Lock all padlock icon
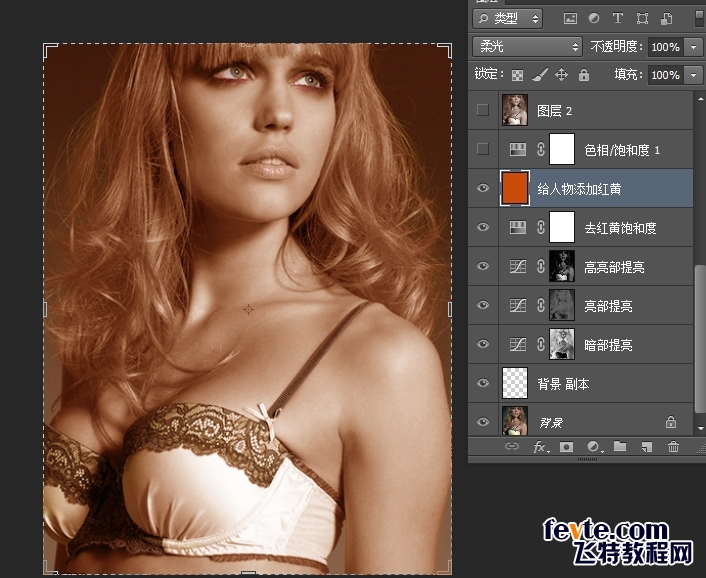The width and height of the screenshot is (706, 578). pos(584,75)
